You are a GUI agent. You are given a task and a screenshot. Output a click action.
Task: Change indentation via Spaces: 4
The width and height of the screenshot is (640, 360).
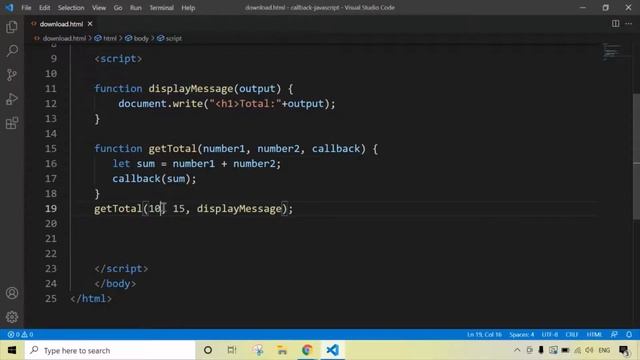[x=521, y=334]
